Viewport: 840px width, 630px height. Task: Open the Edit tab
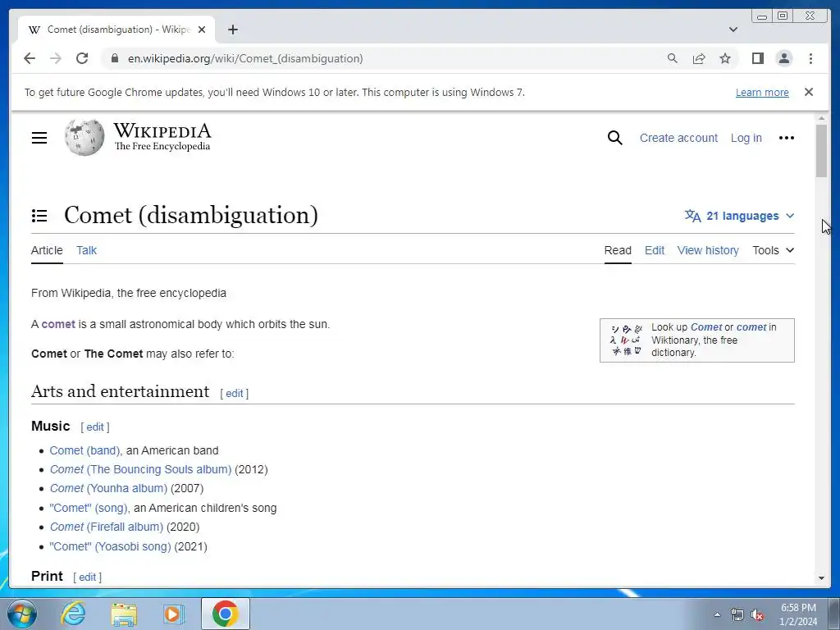654,250
